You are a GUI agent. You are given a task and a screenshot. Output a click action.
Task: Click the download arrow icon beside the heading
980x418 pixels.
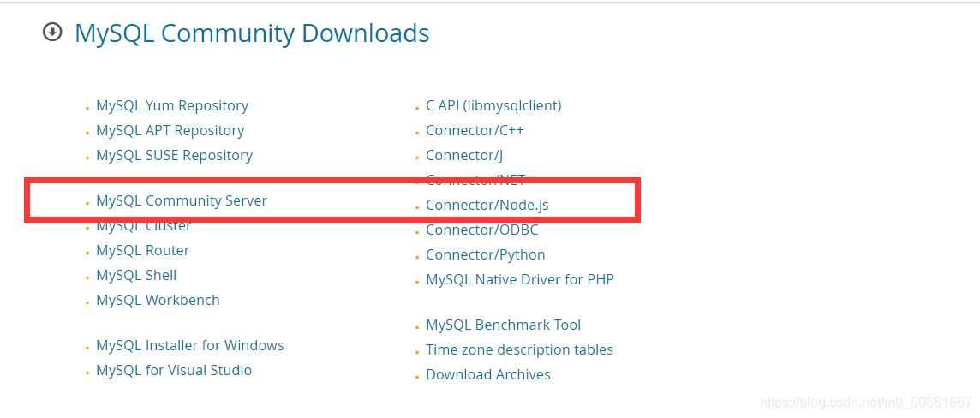pos(52,32)
